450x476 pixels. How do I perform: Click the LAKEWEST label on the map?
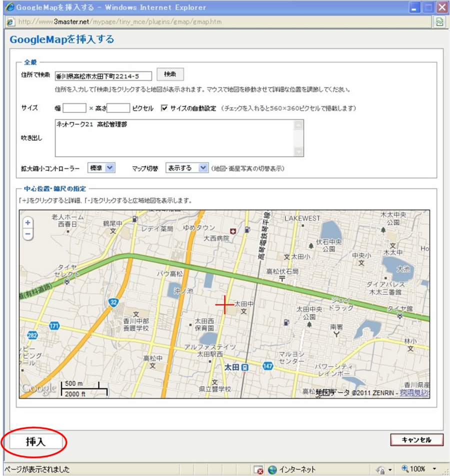tap(302, 218)
